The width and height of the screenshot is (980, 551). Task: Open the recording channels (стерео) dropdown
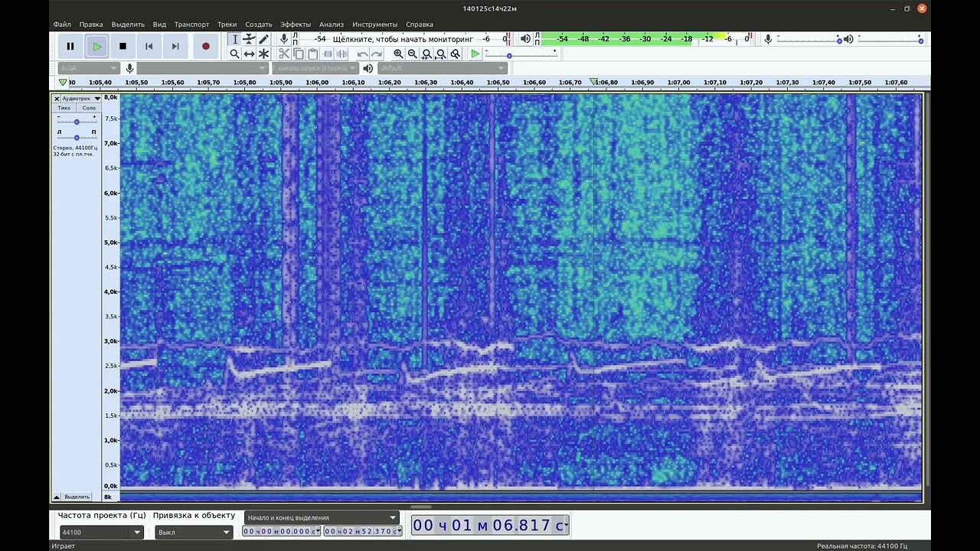pos(314,68)
